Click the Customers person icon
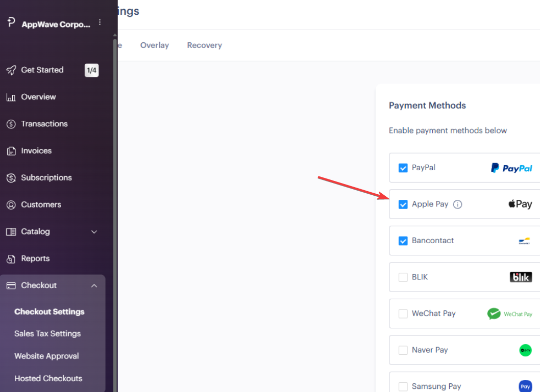The height and width of the screenshot is (392, 540). click(x=11, y=205)
